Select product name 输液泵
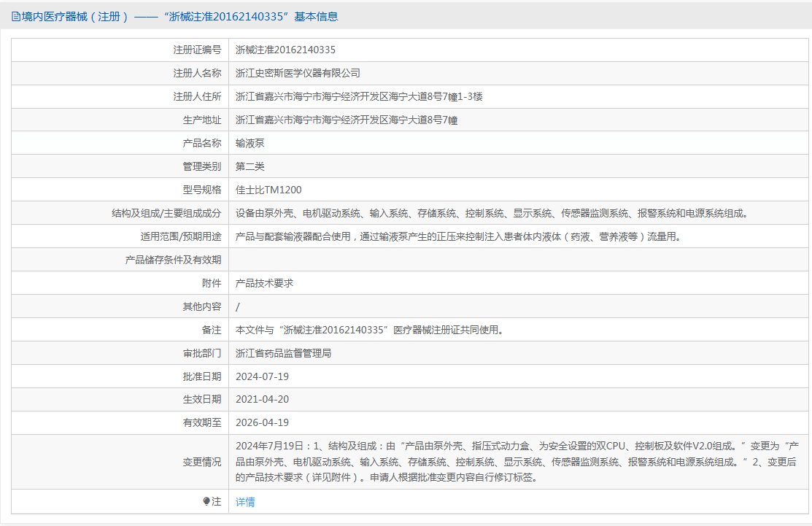Image resolution: width=812 pixels, height=526 pixels. pos(250,143)
